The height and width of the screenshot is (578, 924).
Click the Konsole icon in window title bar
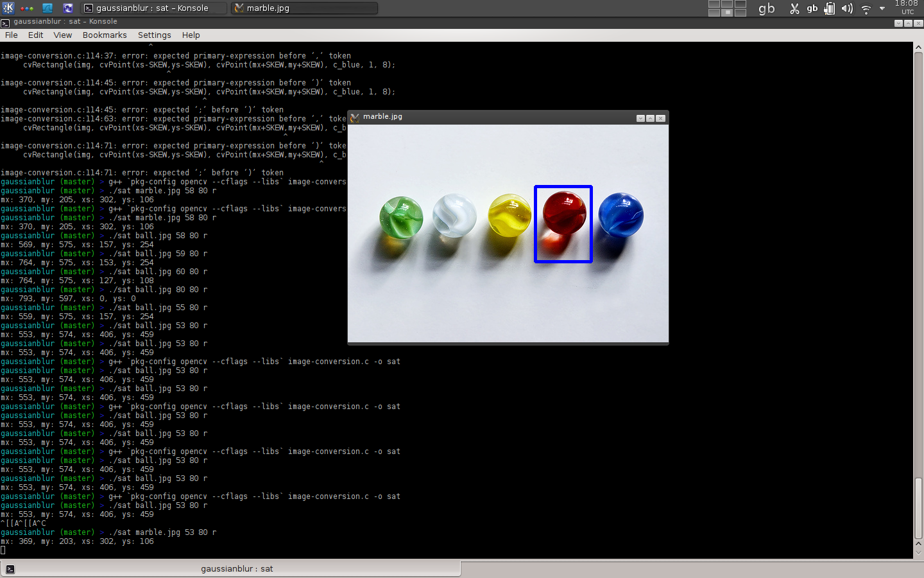click(x=5, y=22)
